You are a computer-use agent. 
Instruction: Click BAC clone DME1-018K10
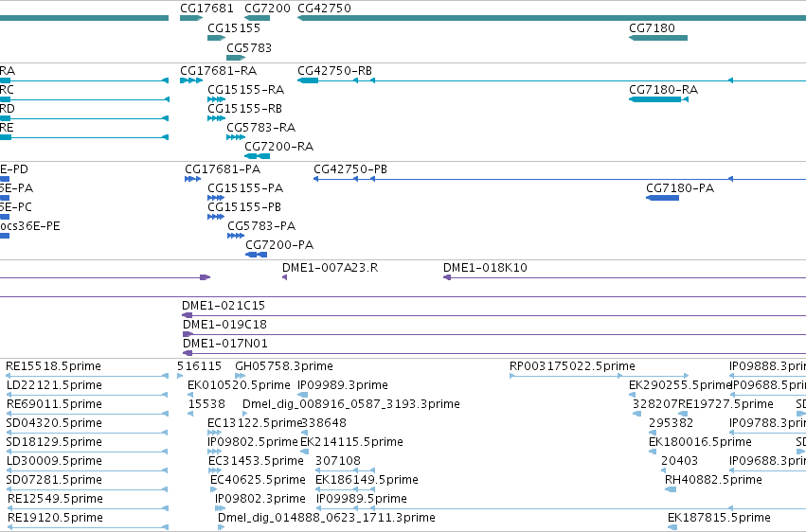tap(485, 268)
